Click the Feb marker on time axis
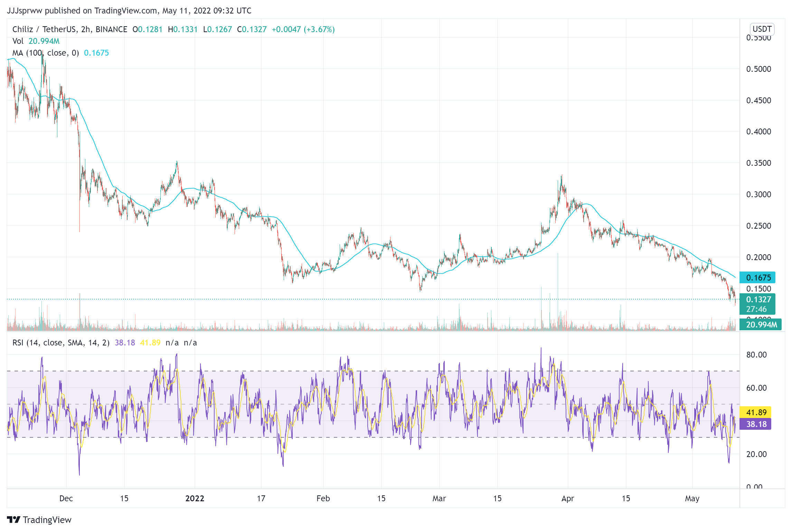 323,498
